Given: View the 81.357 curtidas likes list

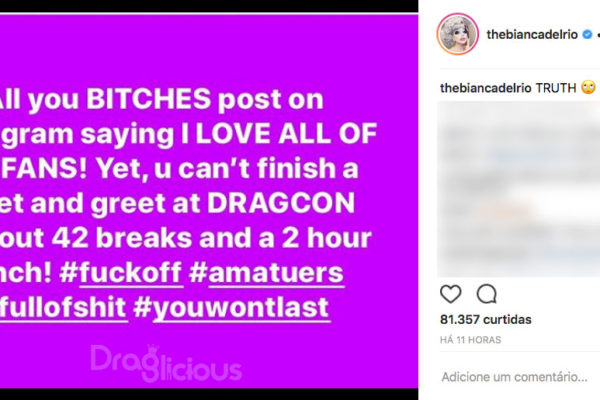Looking at the screenshot, I should click(x=486, y=320).
